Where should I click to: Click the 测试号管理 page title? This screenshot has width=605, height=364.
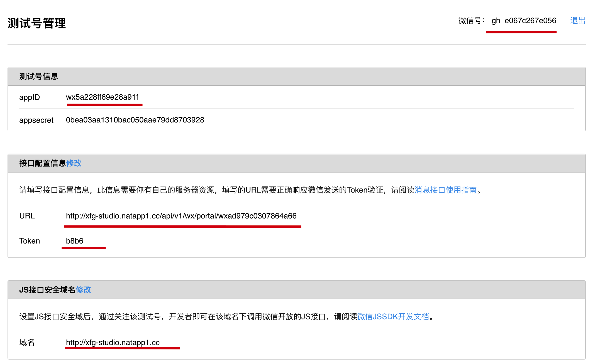click(37, 23)
